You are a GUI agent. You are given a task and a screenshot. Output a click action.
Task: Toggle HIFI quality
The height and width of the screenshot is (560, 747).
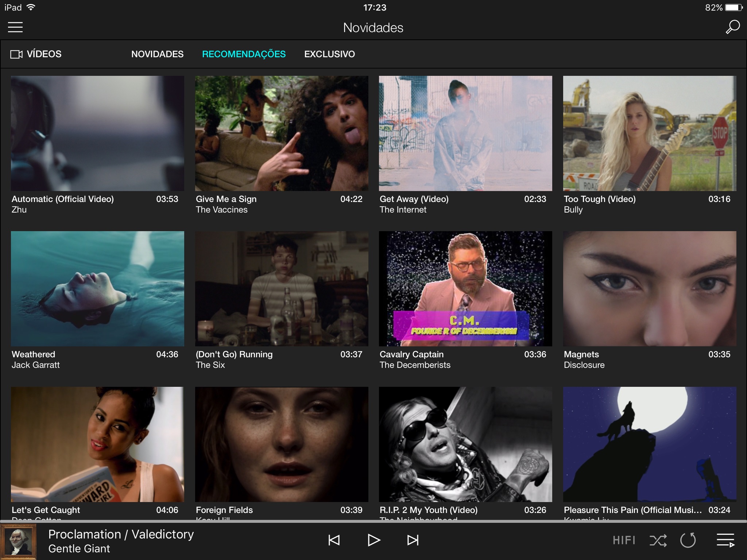click(624, 540)
